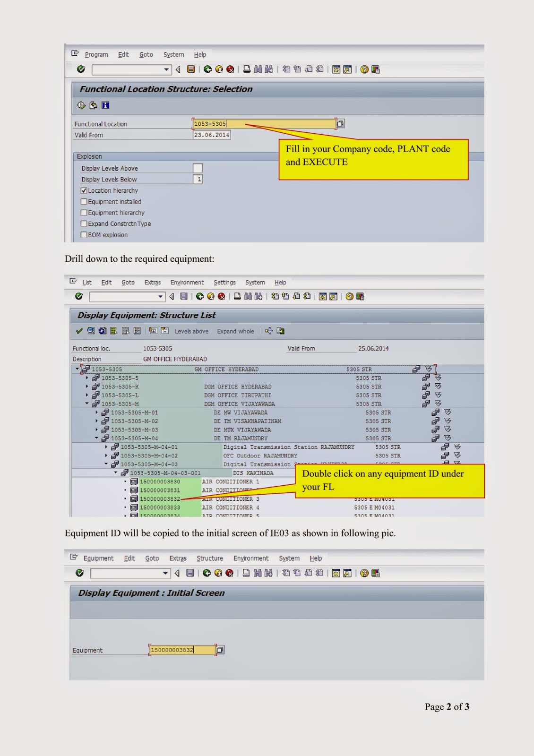This screenshot has width=534, height=756.
Task: Expand tree node 1053-5305-M-04-02
Action: 106,455
